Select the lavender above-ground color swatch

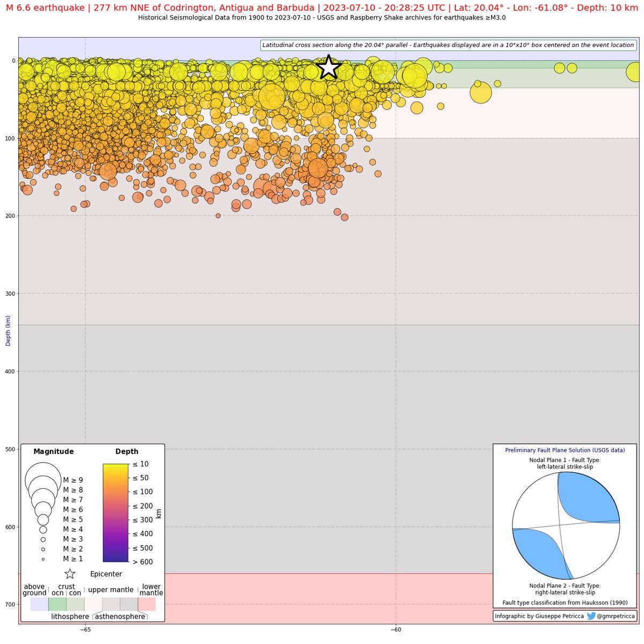pos(39,604)
